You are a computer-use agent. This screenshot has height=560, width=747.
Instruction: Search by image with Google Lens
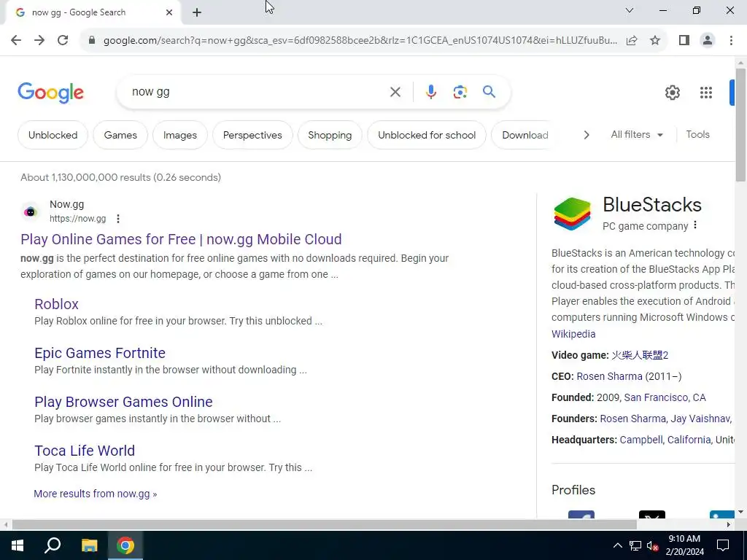point(460,92)
